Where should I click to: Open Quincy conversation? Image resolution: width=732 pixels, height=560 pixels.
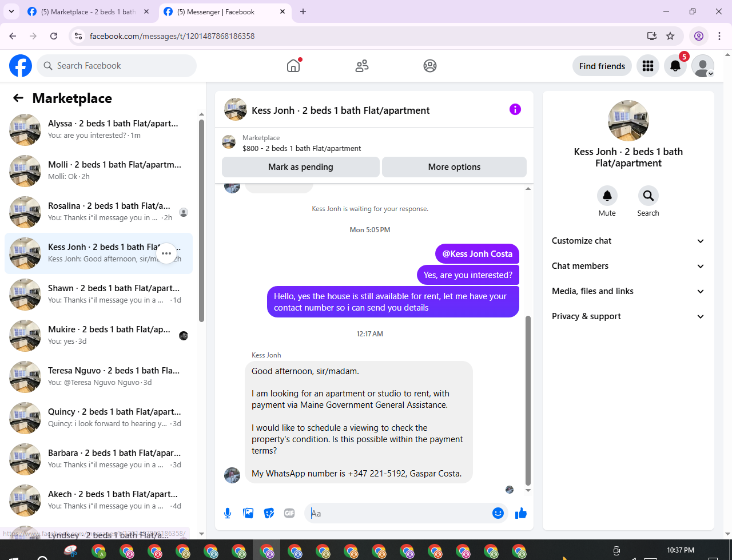[98, 418]
